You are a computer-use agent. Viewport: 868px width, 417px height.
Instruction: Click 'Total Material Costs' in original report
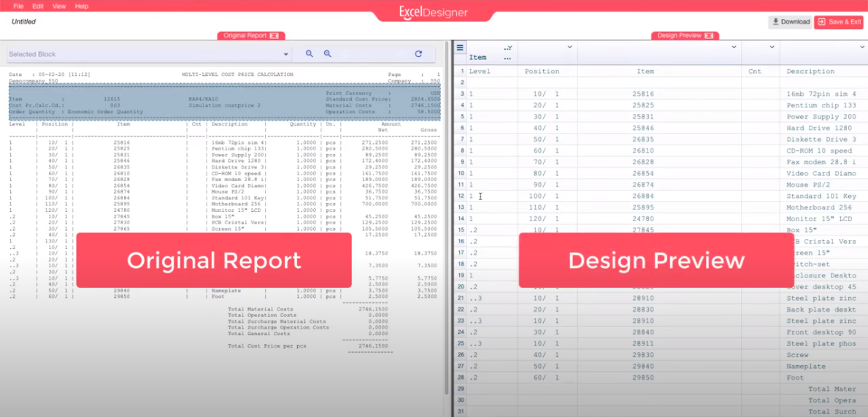pos(261,310)
